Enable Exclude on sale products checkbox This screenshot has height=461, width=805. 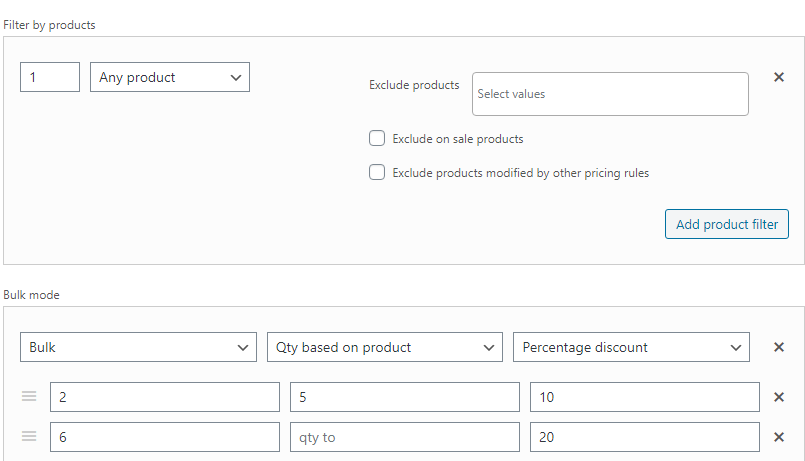coord(377,138)
